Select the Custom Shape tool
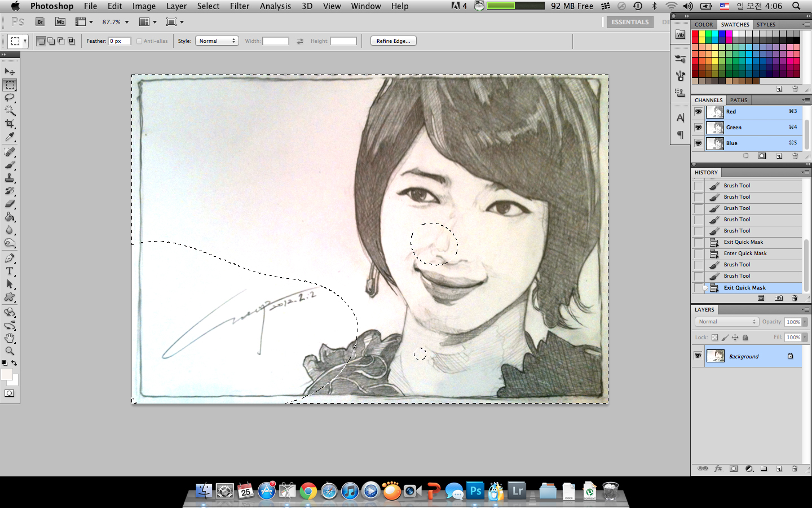 [x=10, y=297]
